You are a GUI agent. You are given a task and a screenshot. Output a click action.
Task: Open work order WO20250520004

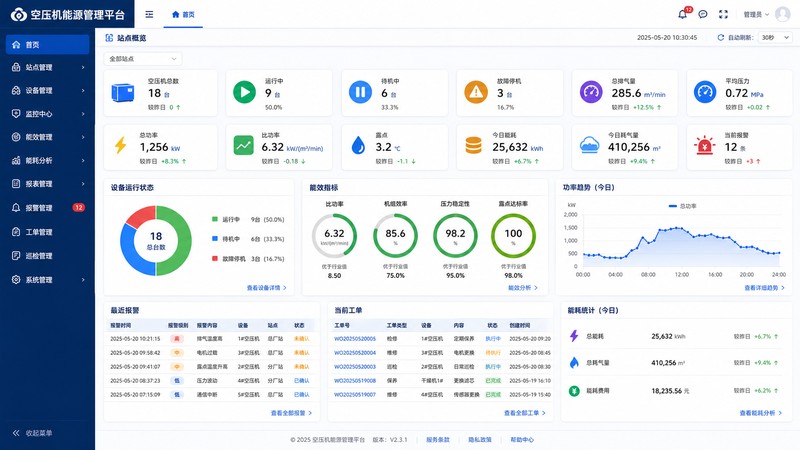pos(355,353)
